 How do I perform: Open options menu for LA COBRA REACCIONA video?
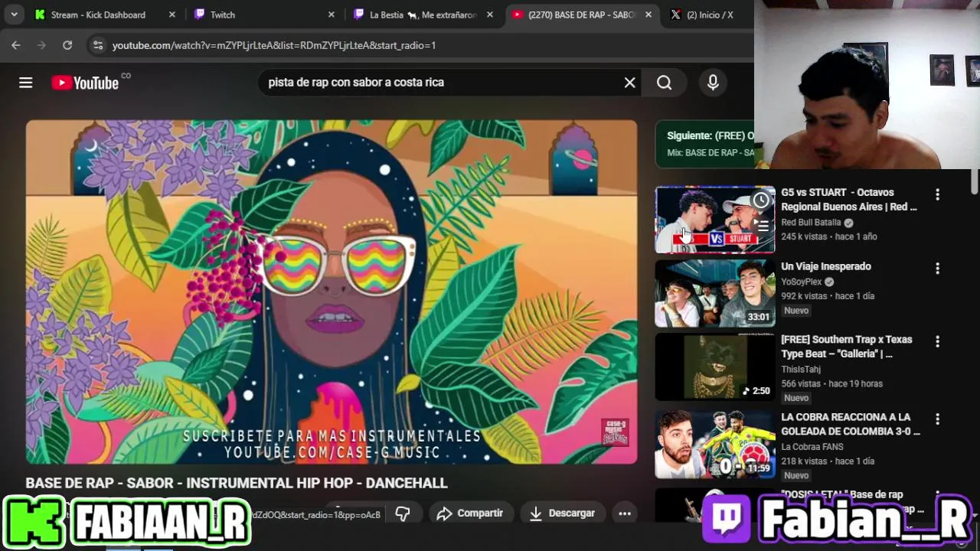tap(937, 419)
